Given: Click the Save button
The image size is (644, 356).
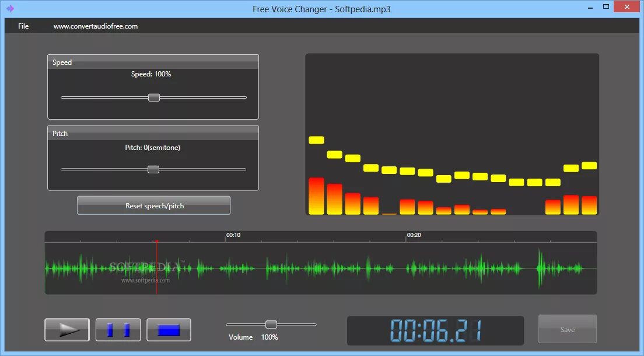Looking at the screenshot, I should [x=566, y=329].
